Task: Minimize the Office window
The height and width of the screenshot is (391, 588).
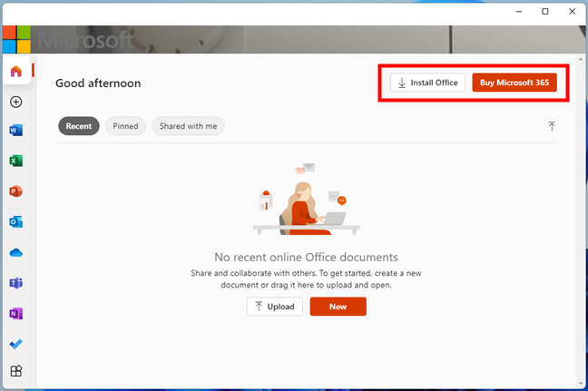Action: 519,12
